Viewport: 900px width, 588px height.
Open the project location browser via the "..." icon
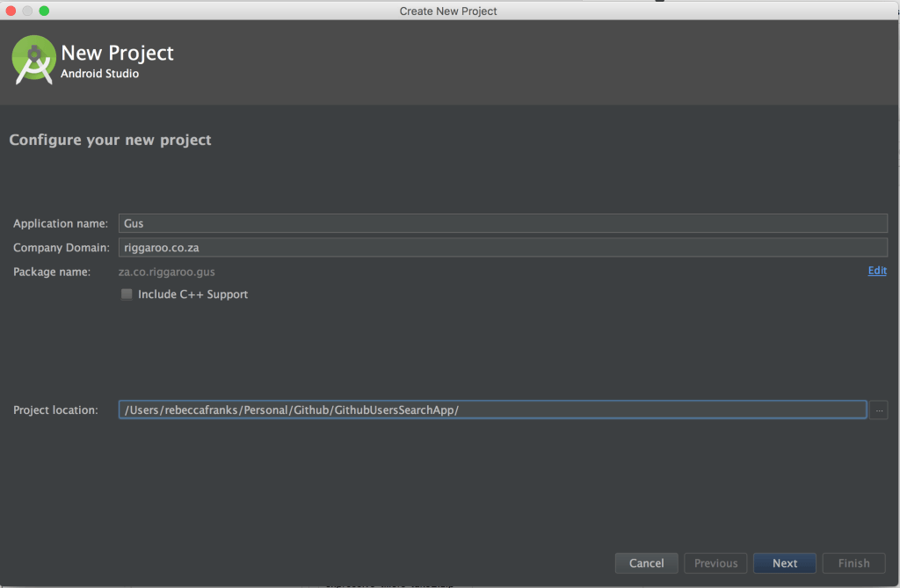(x=878, y=409)
